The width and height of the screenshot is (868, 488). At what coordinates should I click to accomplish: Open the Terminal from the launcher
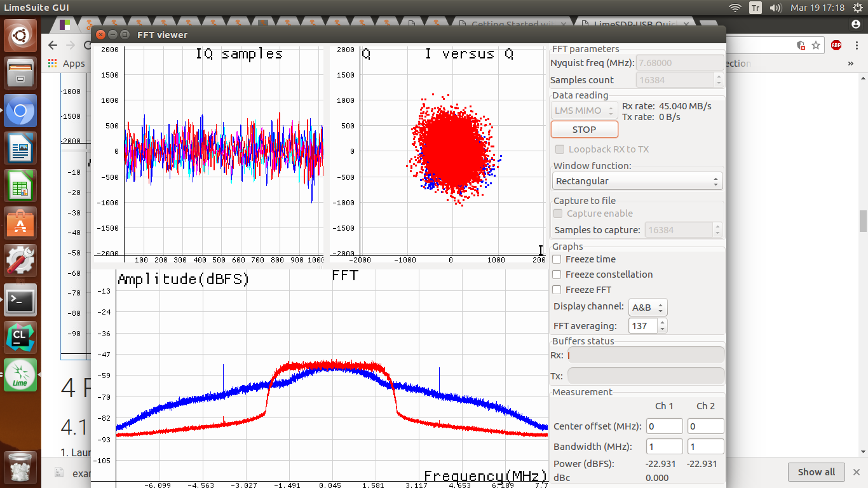[20, 300]
